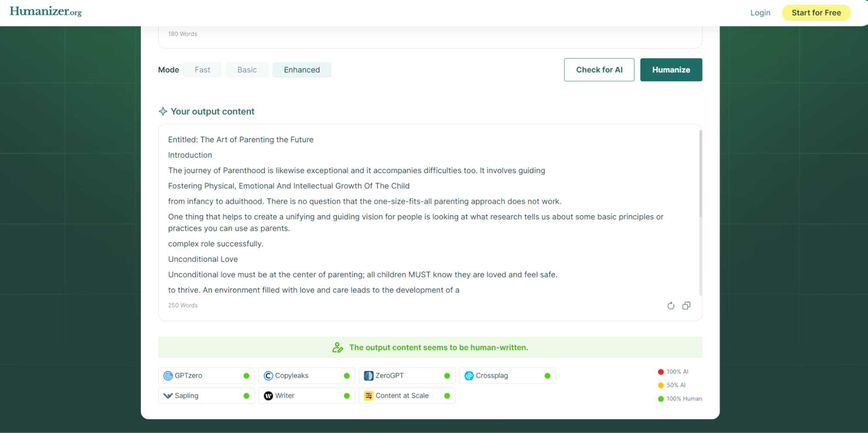This screenshot has height=433, width=868.
Task: Click the copy output icon
Action: click(x=686, y=306)
